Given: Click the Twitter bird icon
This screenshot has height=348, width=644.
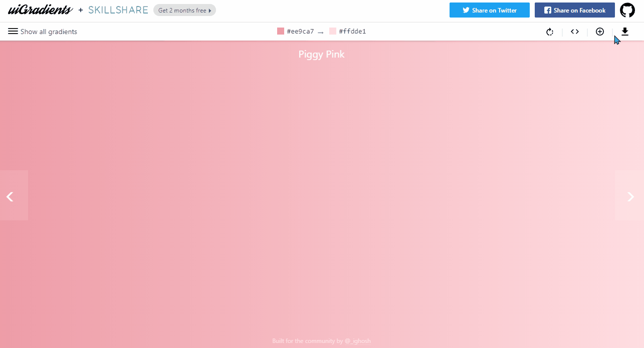Looking at the screenshot, I should (x=466, y=10).
